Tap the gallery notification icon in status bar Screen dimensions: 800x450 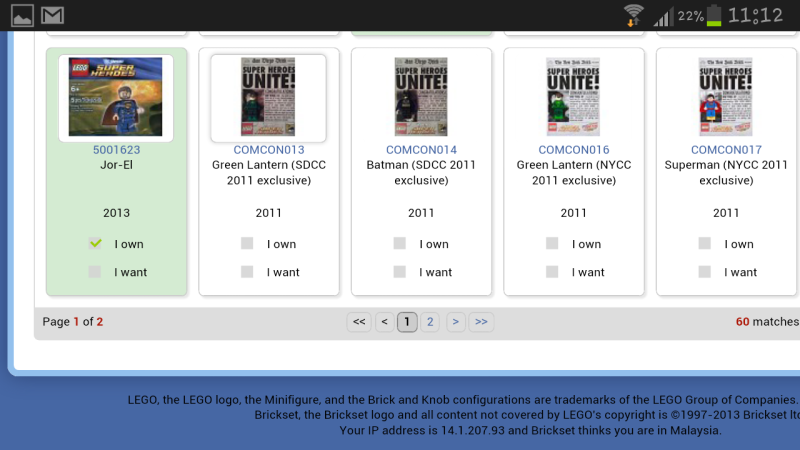[x=21, y=15]
